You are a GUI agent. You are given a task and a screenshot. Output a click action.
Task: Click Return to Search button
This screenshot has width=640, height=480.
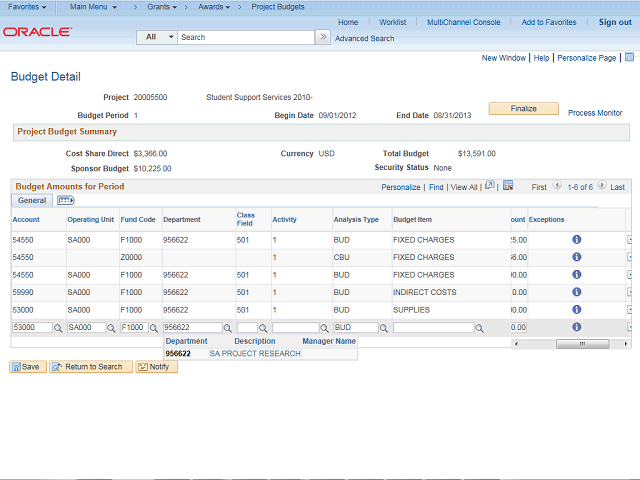(91, 367)
